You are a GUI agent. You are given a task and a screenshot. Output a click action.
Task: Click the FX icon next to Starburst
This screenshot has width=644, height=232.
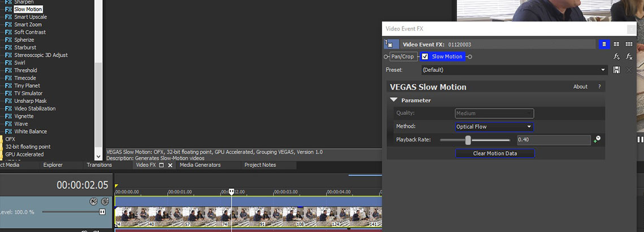[x=8, y=48]
